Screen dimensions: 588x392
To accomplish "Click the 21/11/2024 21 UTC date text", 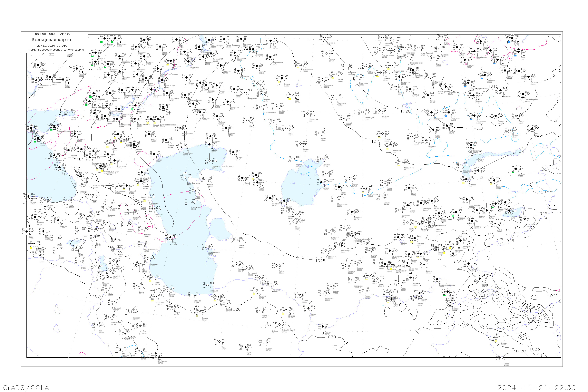I will pyautogui.click(x=52, y=46).
